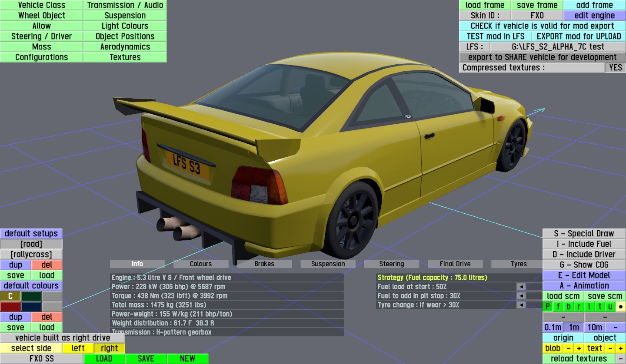Toggle S – Special Draw

(584, 234)
